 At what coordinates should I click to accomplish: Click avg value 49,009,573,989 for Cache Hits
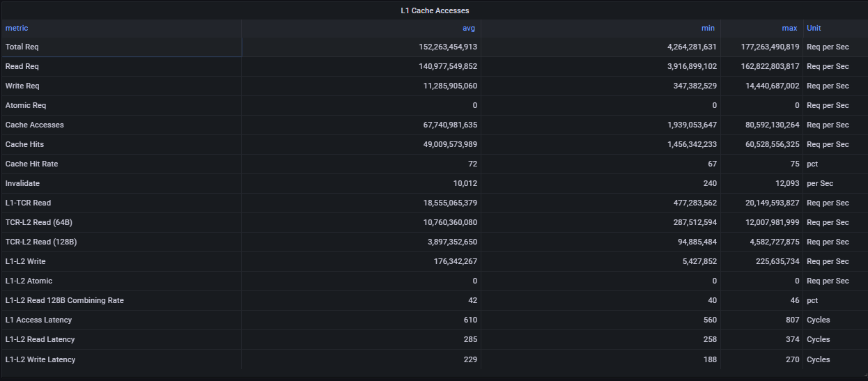tap(450, 144)
